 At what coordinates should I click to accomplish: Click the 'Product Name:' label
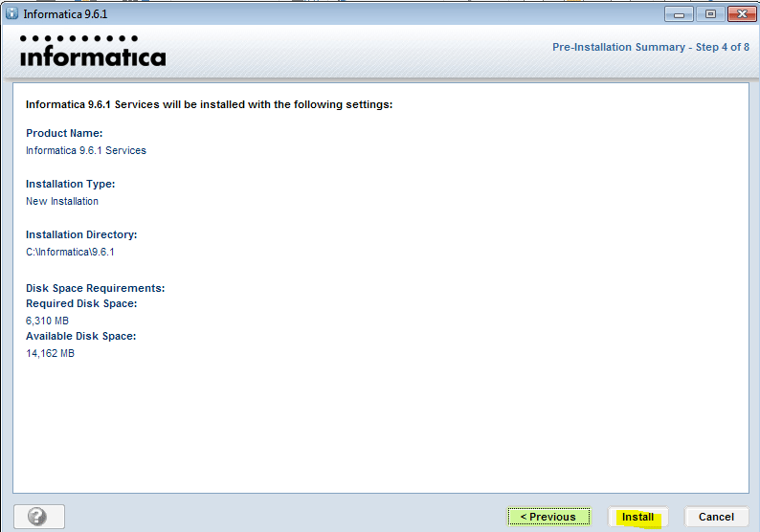pyautogui.click(x=64, y=133)
